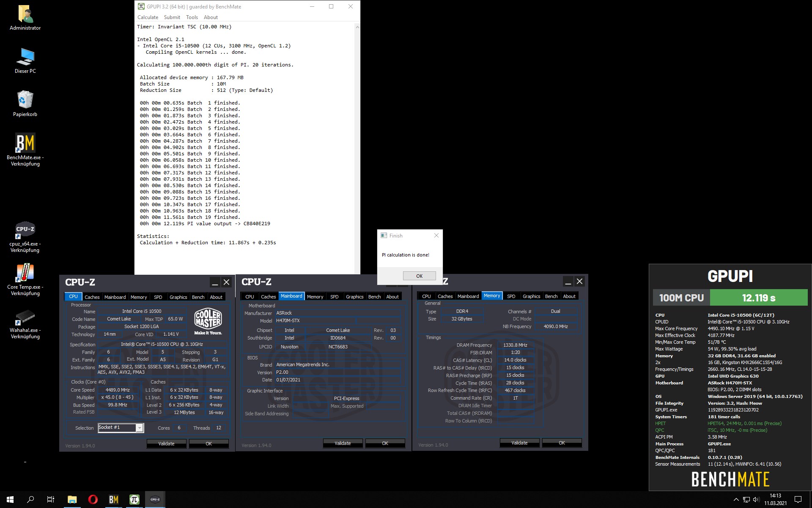Open Mainboard tab in Memory CPU-Z window
The height and width of the screenshot is (508, 812).
pyautogui.click(x=468, y=296)
